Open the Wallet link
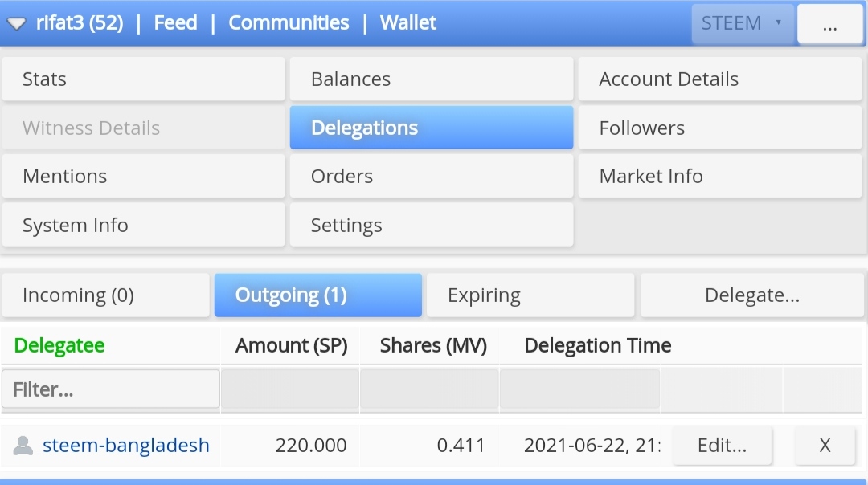Viewport: 868px width, 485px height. point(408,22)
